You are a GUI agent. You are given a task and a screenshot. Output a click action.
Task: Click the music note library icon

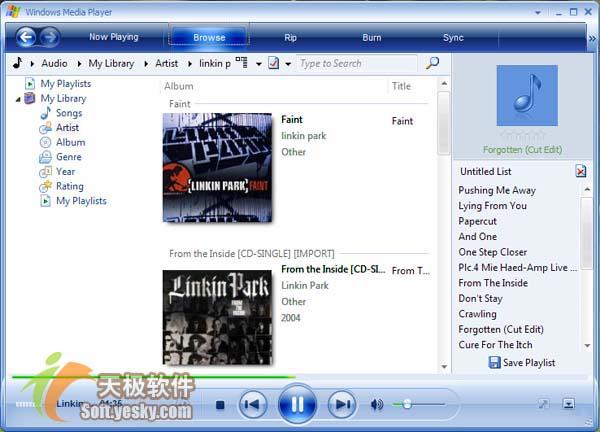(18, 63)
